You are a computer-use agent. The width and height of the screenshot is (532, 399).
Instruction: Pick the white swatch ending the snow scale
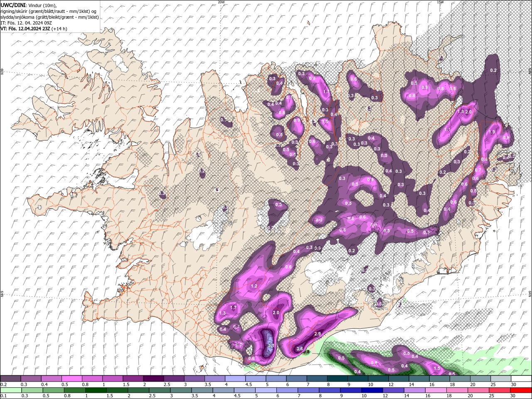click(x=521, y=379)
